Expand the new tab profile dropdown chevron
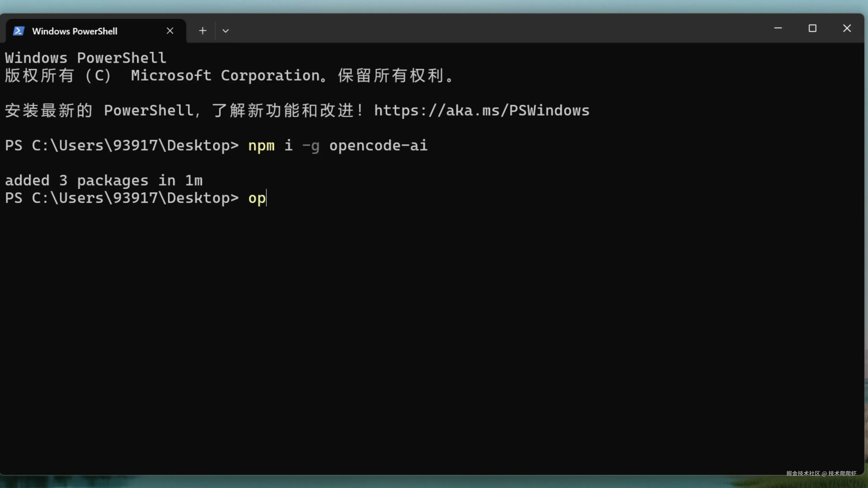 coord(225,31)
